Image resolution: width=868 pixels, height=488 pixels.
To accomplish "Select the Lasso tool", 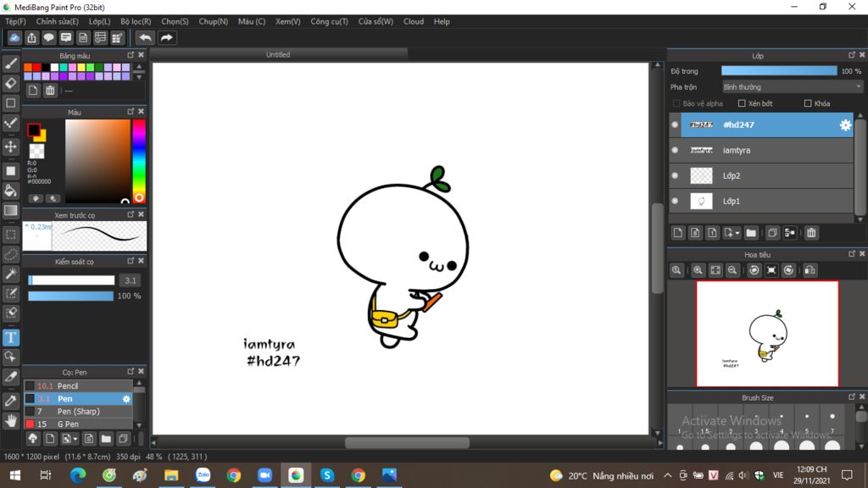I will click(10, 254).
